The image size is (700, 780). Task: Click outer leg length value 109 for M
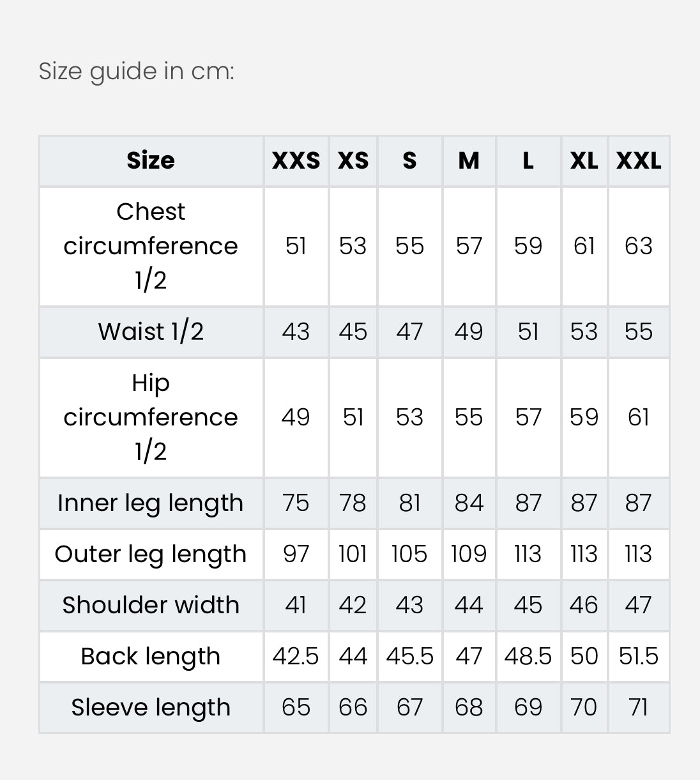click(469, 554)
